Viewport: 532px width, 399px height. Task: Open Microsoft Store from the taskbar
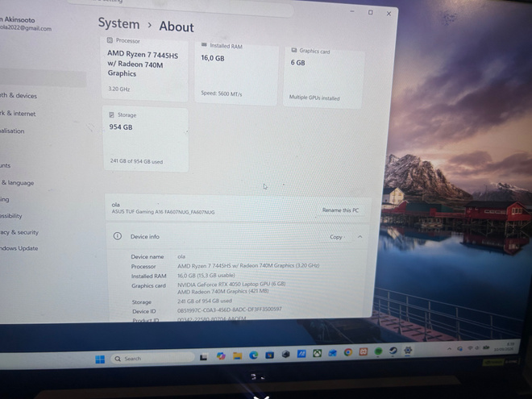click(269, 355)
